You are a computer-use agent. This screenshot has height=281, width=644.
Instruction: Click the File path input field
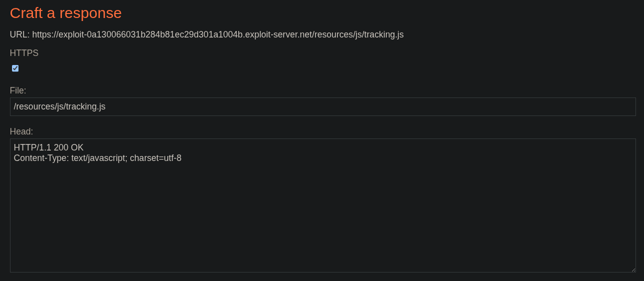click(x=322, y=106)
